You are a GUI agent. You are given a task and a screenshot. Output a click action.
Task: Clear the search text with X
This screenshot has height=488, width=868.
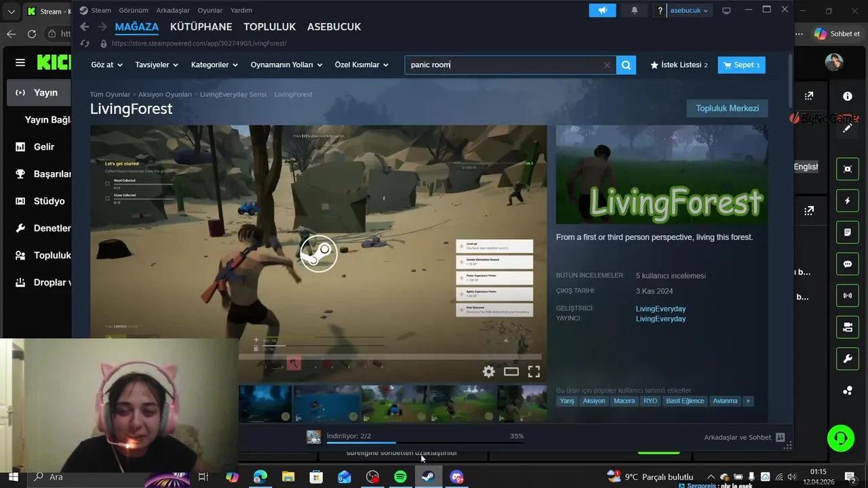(607, 65)
